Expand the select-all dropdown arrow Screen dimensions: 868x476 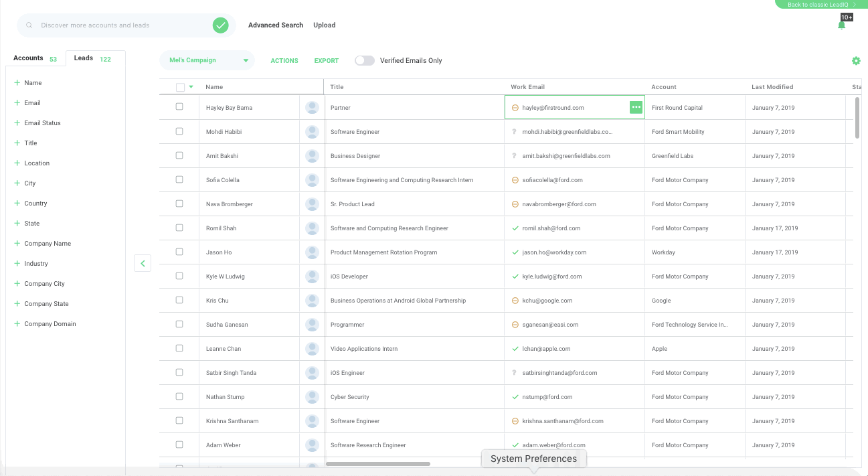point(191,87)
